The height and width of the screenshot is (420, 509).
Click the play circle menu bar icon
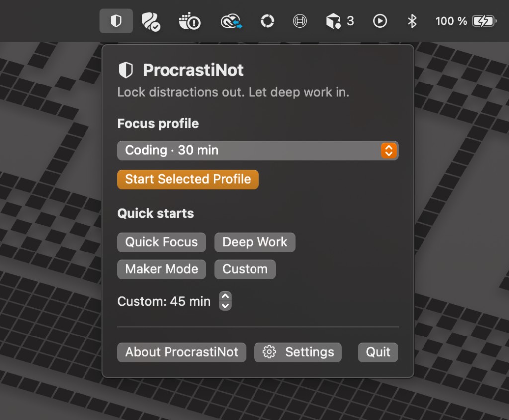tap(380, 21)
